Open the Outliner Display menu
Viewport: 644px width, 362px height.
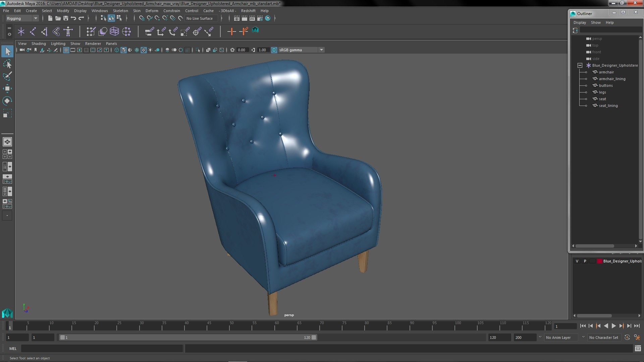click(580, 22)
